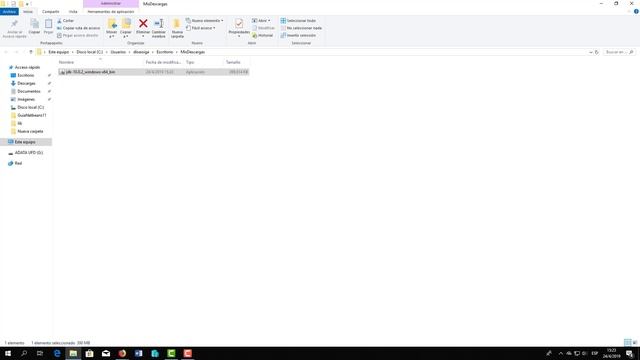Select Este equipo in navigation pane
Screen dimensions: 640x360
tap(26, 142)
